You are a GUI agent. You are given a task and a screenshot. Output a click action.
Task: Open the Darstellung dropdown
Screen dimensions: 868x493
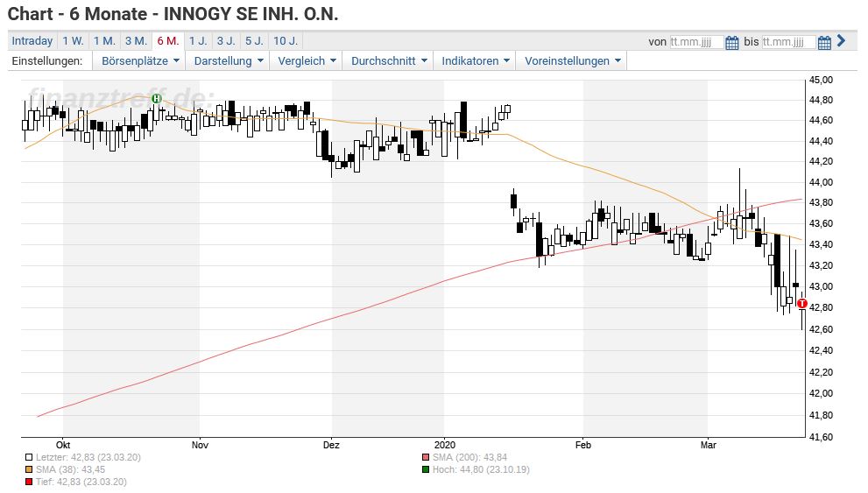point(228,61)
